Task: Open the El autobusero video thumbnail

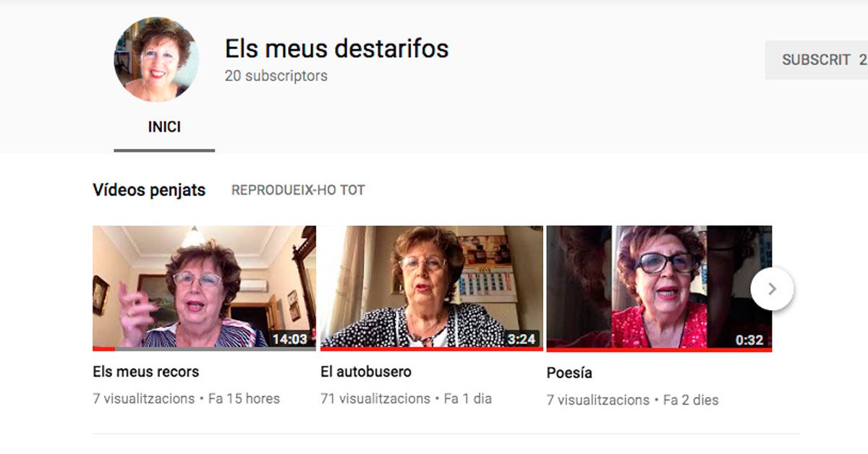Action: coord(432,288)
